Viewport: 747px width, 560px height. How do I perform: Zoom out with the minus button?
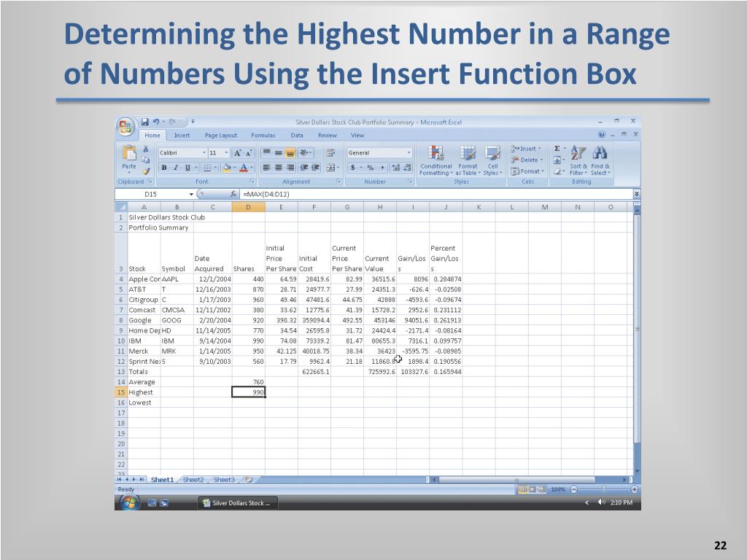click(573, 489)
